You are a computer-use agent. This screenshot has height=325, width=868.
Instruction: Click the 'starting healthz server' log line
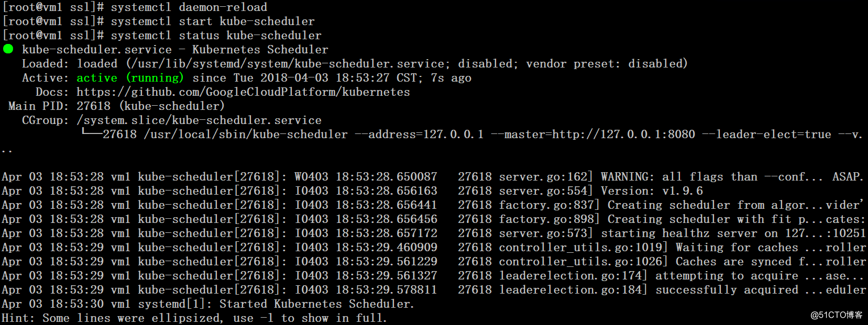(x=434, y=233)
